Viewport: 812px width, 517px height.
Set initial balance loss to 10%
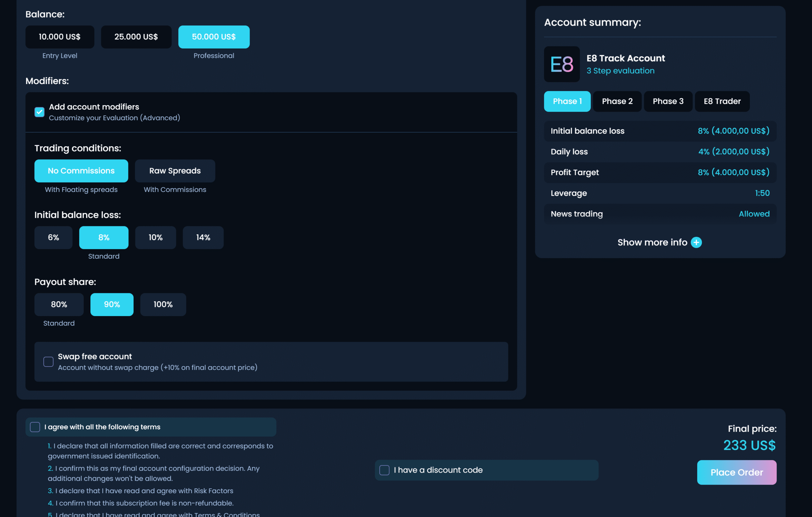coord(155,238)
